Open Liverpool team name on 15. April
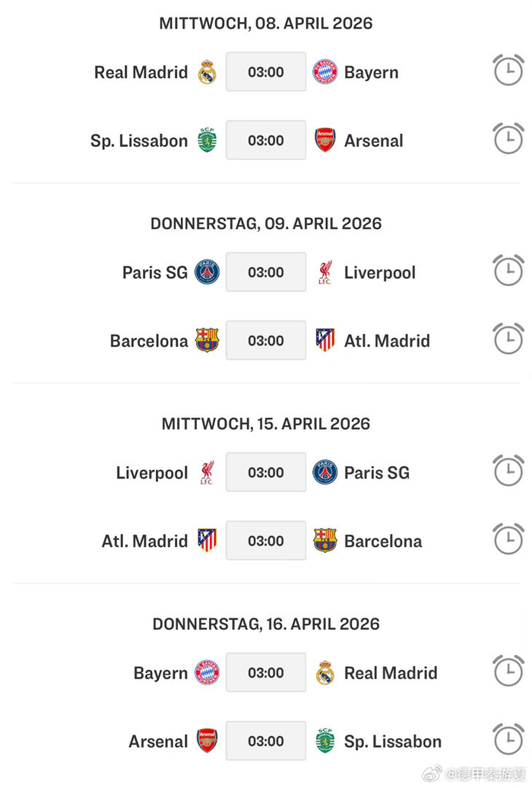532x788 pixels. [152, 473]
